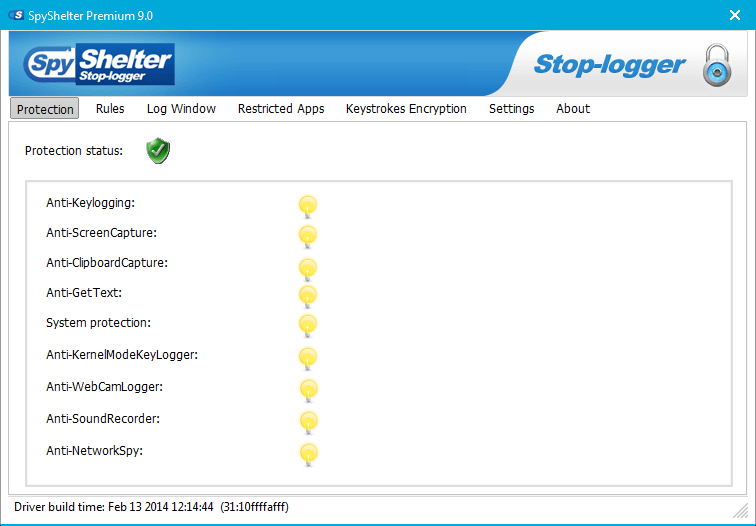Viewport: 756px width, 526px height.
Task: Toggle the Anti-SoundRecorder light bulb
Action: tap(309, 422)
